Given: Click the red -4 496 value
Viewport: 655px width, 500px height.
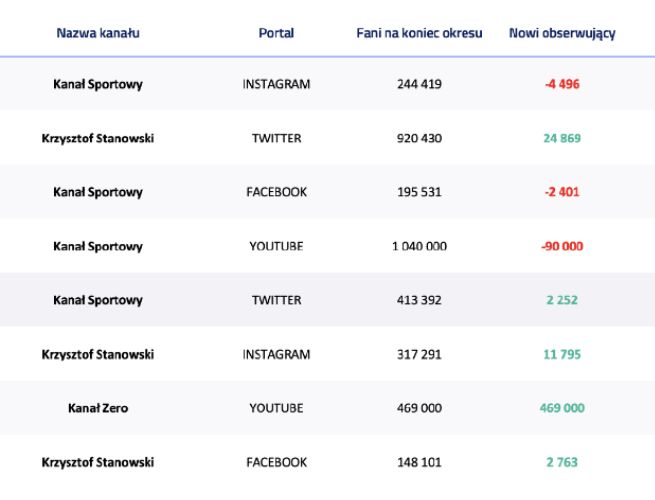Looking at the screenshot, I should [562, 84].
